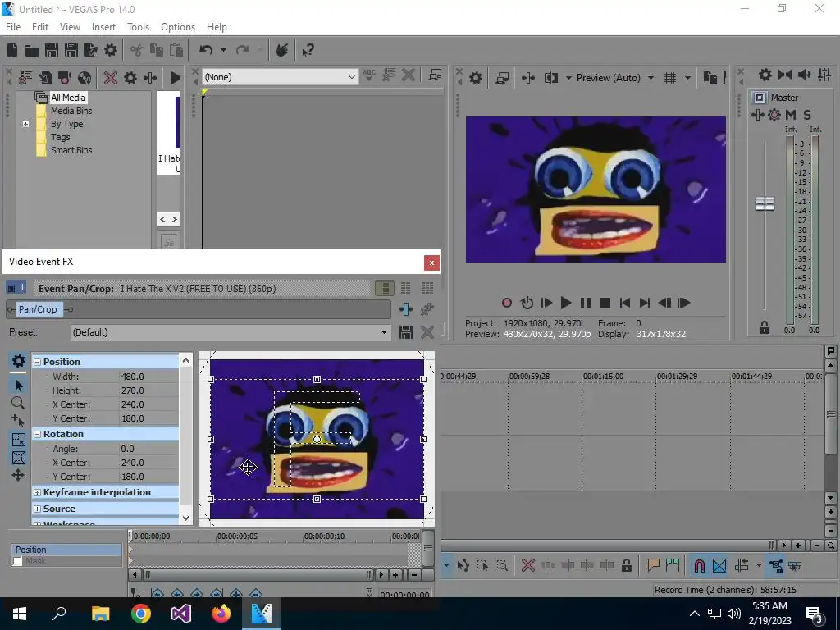Screen dimensions: 840x630
Task: Collapse the Position section
Action: click(x=38, y=362)
